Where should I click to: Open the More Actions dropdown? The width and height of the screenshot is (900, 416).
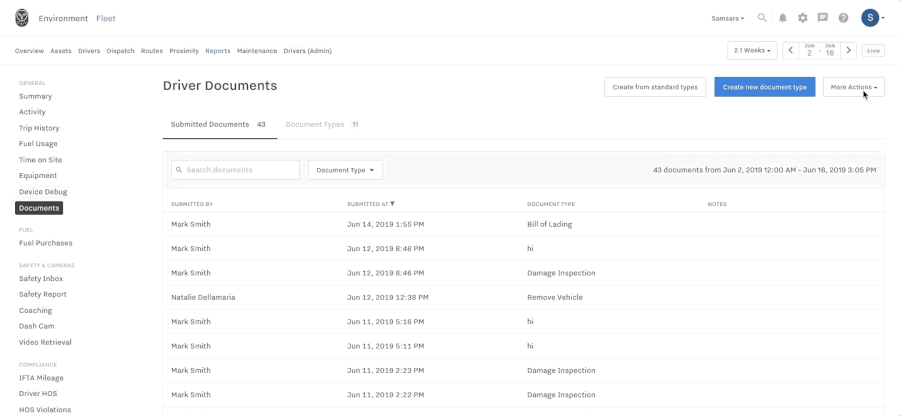click(854, 87)
